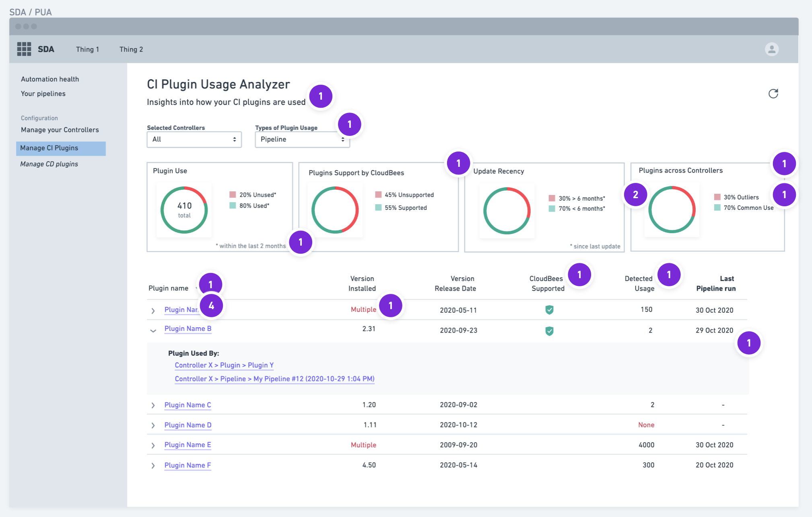Expand the Plugin Name E row

[153, 445]
